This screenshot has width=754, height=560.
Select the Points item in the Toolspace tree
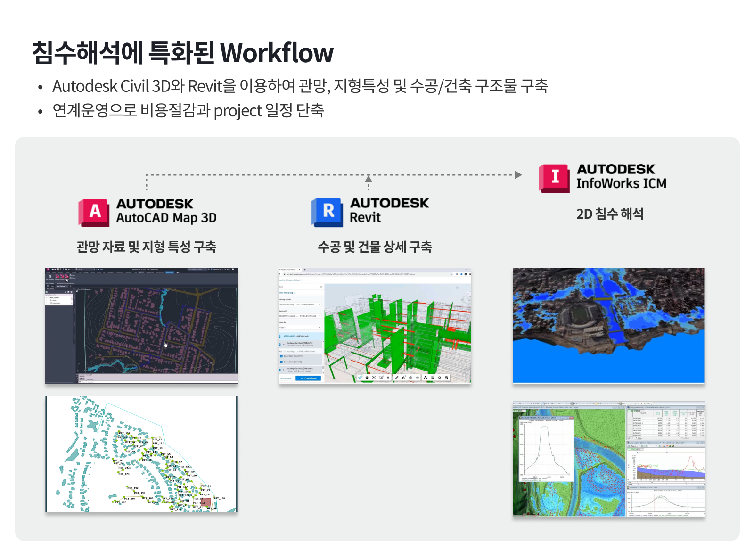click(54, 300)
